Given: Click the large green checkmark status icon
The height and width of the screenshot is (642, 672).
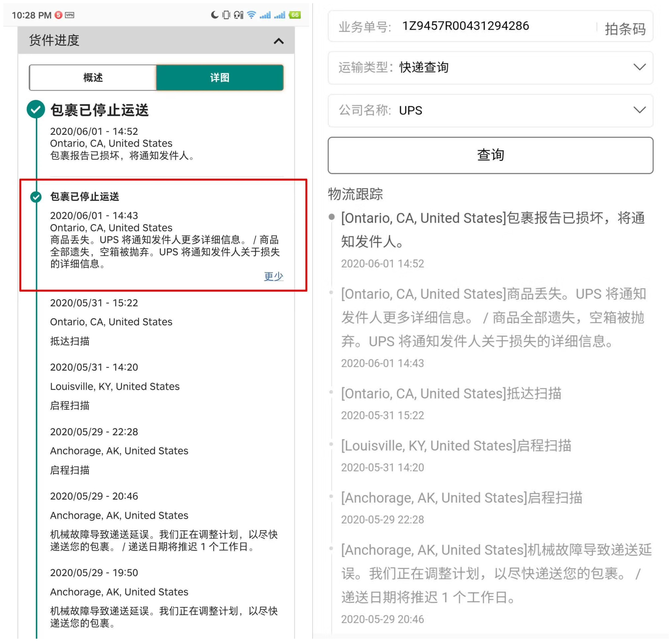Looking at the screenshot, I should tap(36, 110).
